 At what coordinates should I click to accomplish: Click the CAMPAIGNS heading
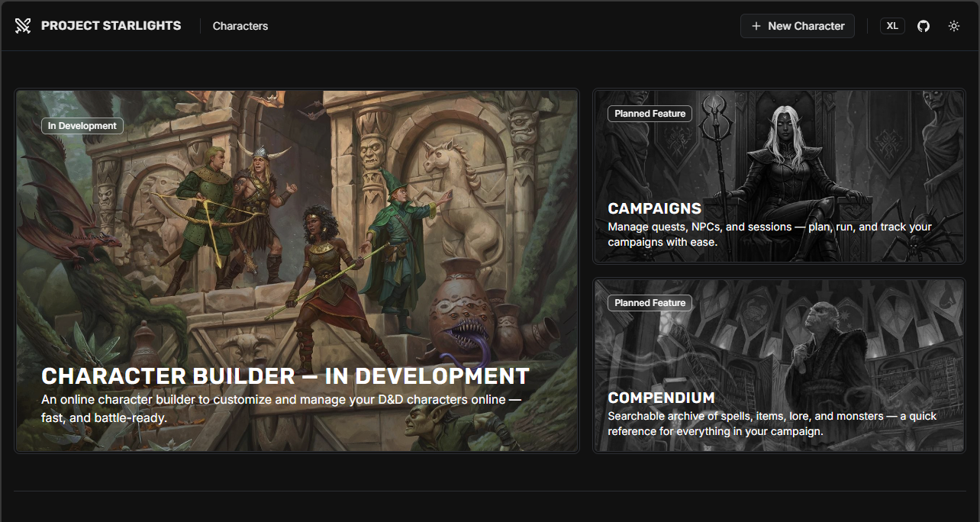point(655,208)
